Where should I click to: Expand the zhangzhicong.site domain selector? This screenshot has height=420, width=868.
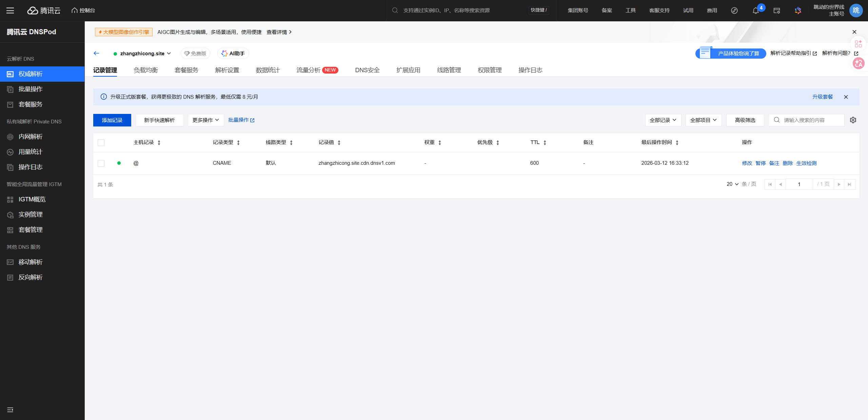click(x=145, y=54)
